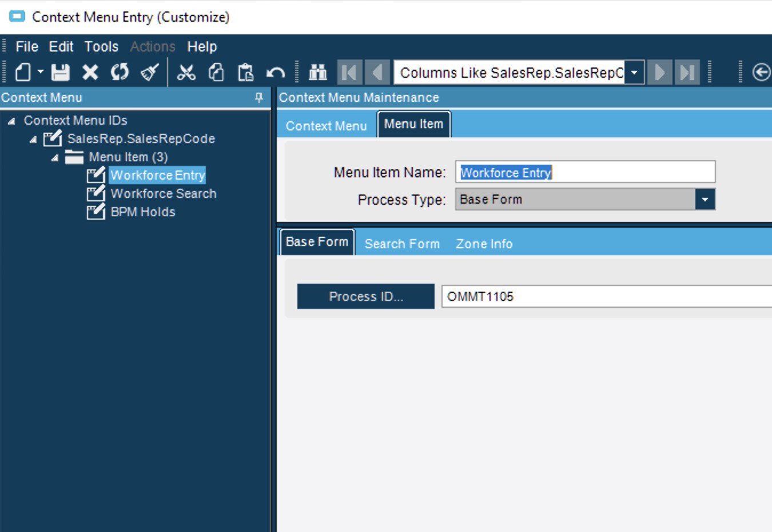Open the Tools menu
772x532 pixels.
[101, 46]
